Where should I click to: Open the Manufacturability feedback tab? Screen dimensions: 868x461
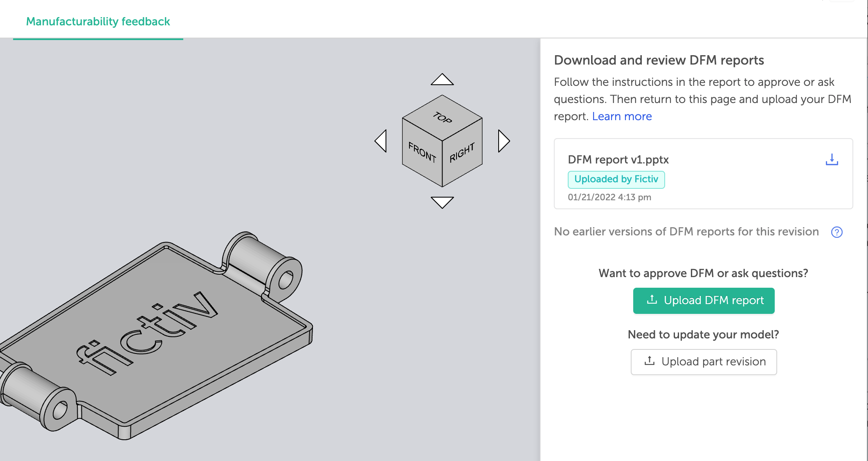pyautogui.click(x=98, y=22)
